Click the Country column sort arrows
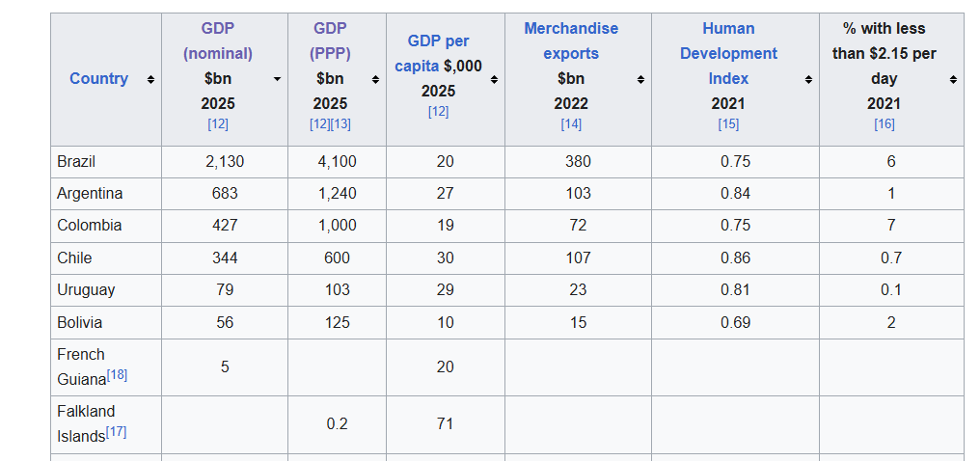This screenshot has height=461, width=980. coord(150,79)
